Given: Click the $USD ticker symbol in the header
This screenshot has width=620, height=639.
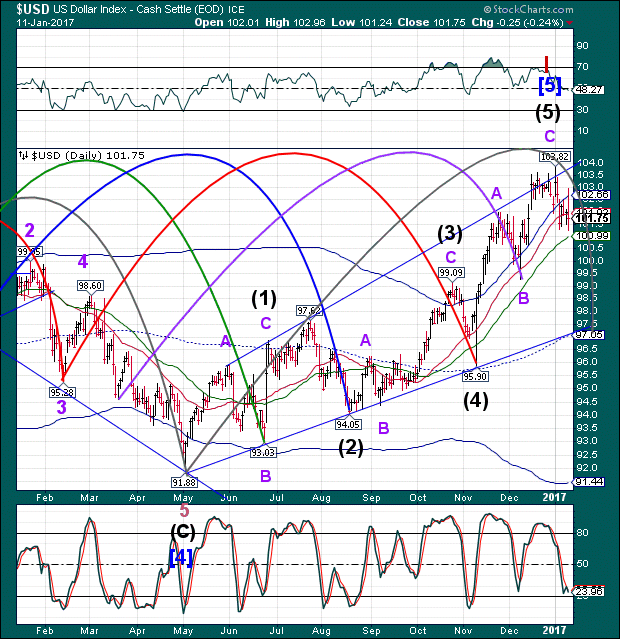Looking at the screenshot, I should (33, 9).
